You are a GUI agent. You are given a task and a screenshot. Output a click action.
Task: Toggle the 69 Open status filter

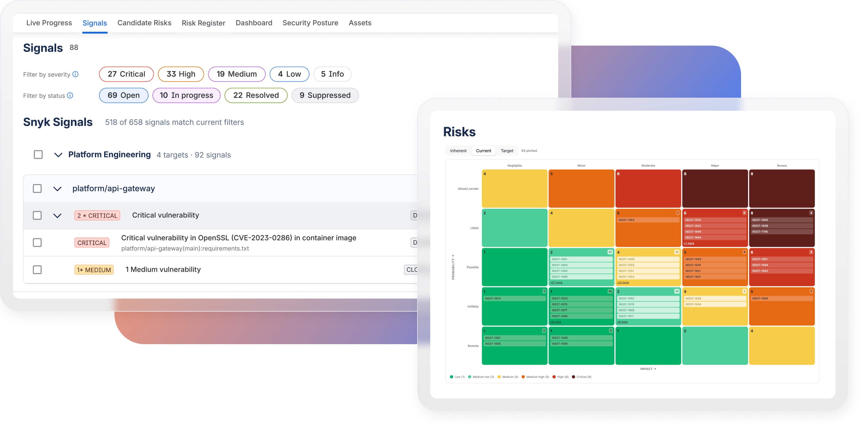pyautogui.click(x=124, y=95)
